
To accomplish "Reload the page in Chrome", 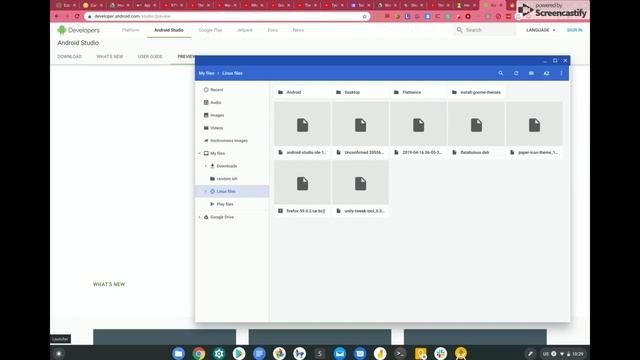I will pyautogui.click(x=77, y=16).
